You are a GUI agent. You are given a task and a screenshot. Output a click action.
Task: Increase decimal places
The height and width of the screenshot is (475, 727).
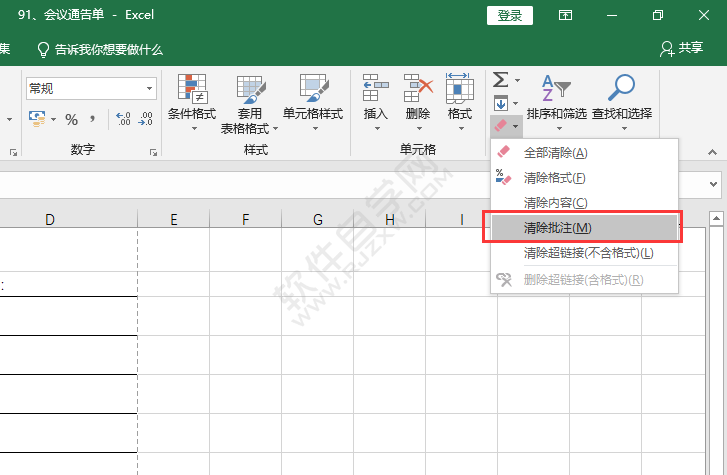[x=123, y=119]
